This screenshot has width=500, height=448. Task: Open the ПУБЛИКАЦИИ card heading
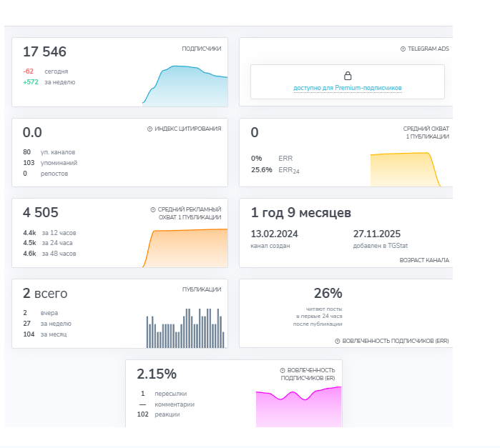click(201, 289)
